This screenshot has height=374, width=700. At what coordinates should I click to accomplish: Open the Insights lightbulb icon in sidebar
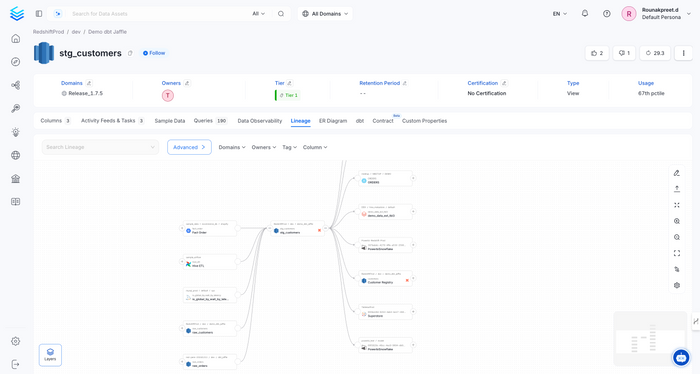16,132
